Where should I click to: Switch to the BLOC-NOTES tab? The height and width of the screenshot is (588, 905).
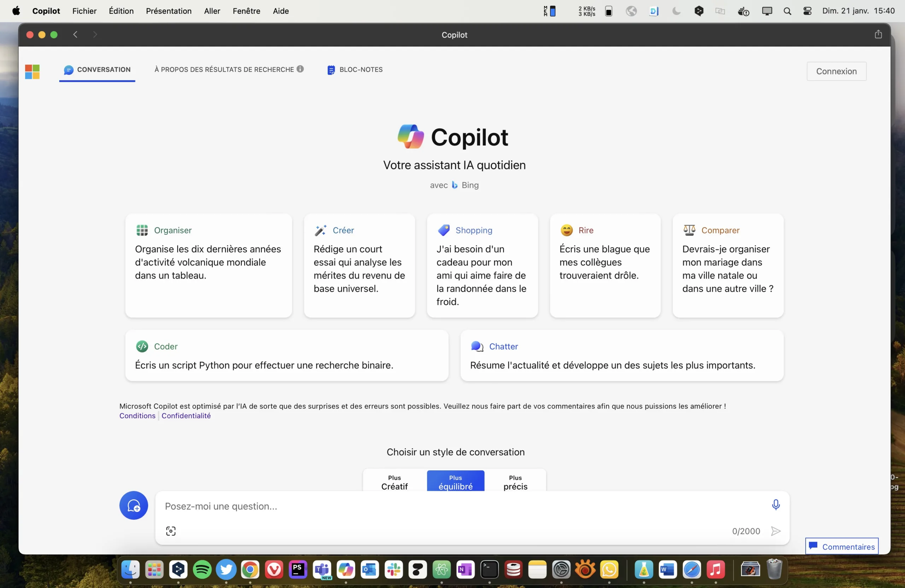tap(355, 70)
